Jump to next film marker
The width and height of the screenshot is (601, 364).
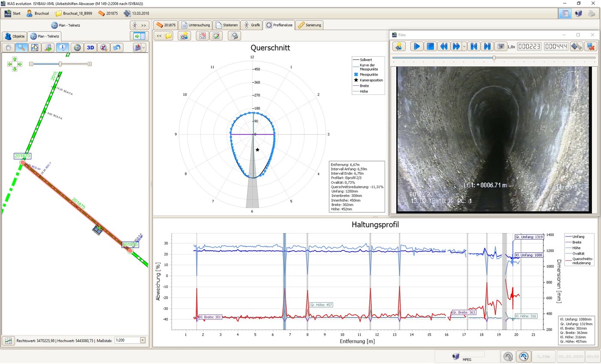[x=487, y=46]
